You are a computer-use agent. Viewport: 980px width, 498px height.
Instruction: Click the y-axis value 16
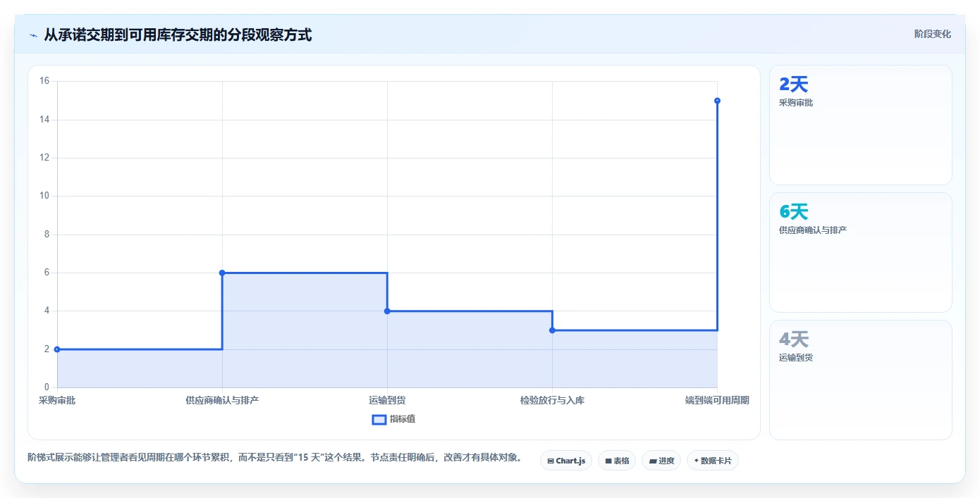click(44, 81)
